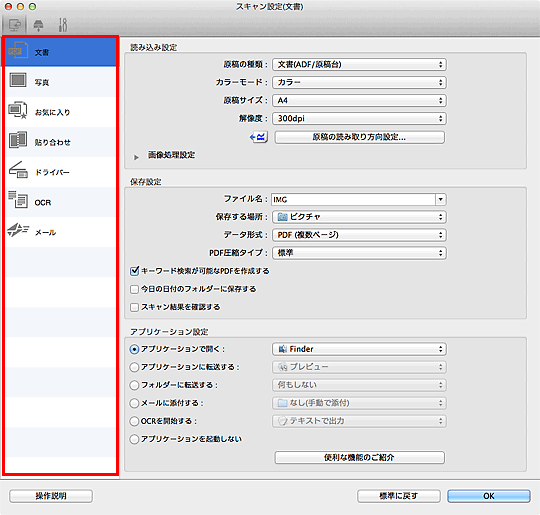Open the disabled テキストで出力 dropdown
Screen dimensions: 540x515
[x=359, y=421]
